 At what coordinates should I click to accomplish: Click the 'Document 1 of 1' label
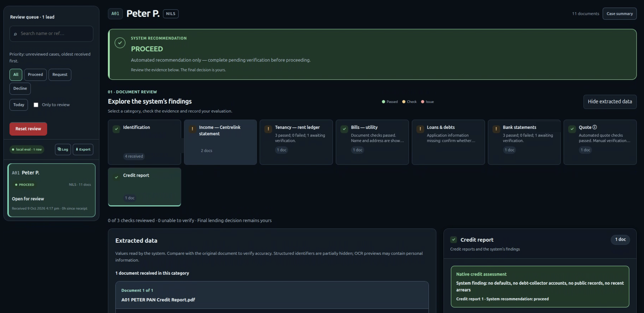click(x=137, y=290)
